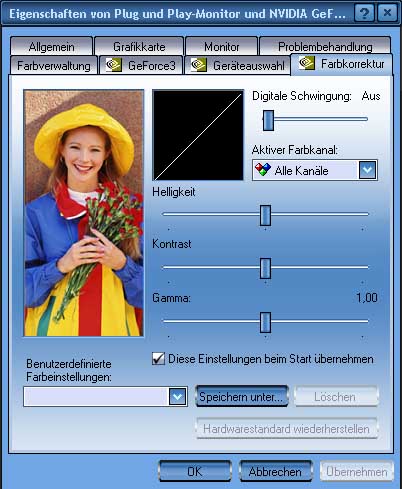The width and height of the screenshot is (402, 489).
Task: Confirm with the OK button
Action: point(195,471)
